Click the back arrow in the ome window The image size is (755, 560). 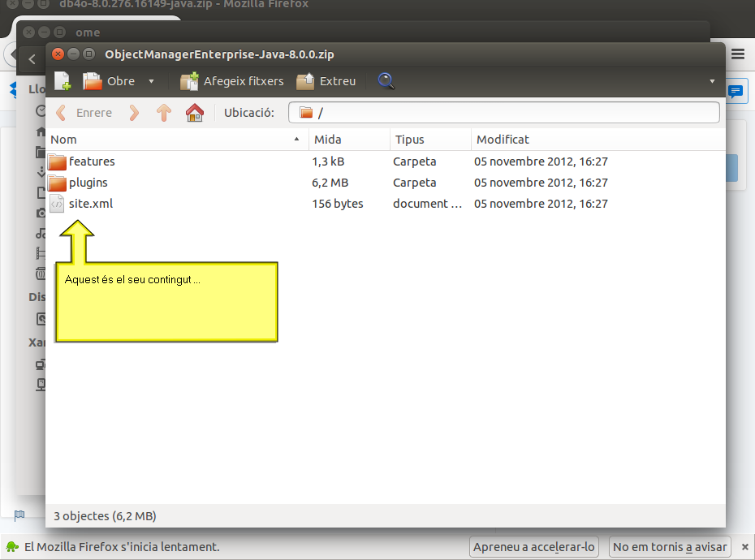coord(32,59)
